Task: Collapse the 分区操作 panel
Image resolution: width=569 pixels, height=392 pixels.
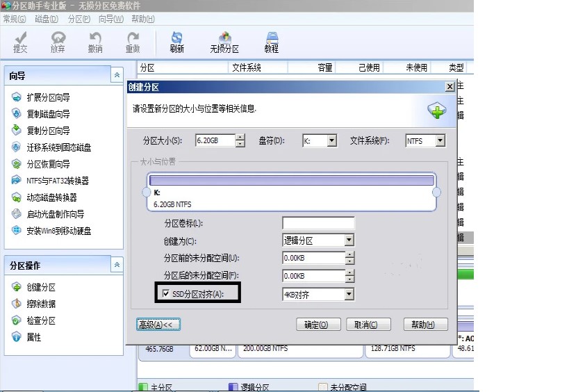Action: pyautogui.click(x=117, y=265)
